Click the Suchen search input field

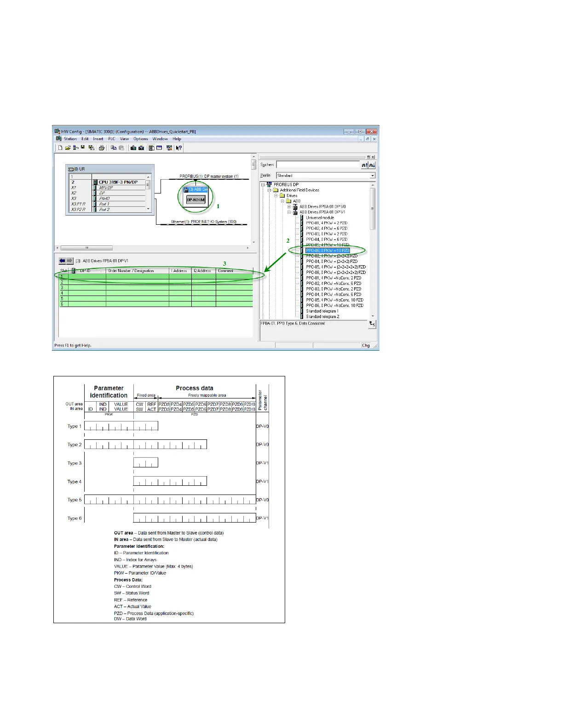click(x=317, y=165)
